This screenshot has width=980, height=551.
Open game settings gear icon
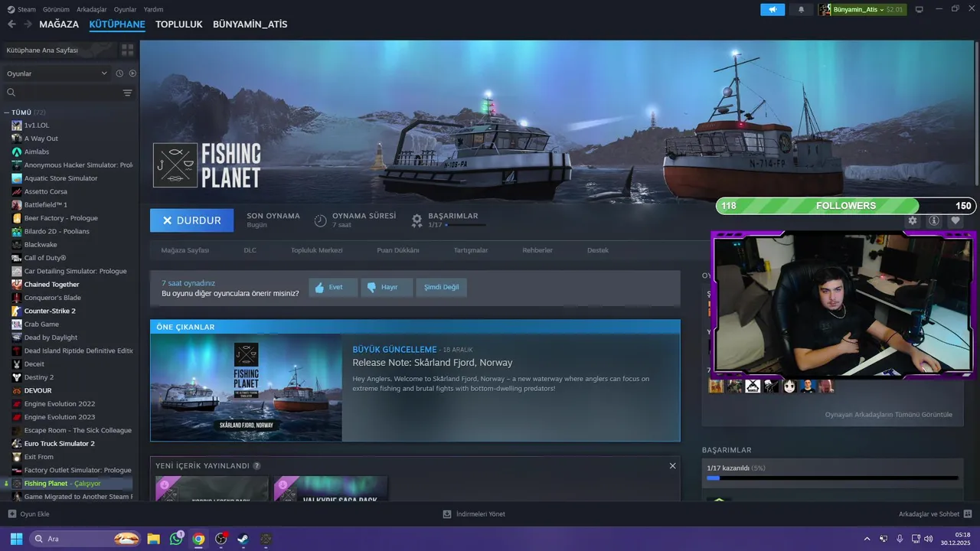pos(913,220)
